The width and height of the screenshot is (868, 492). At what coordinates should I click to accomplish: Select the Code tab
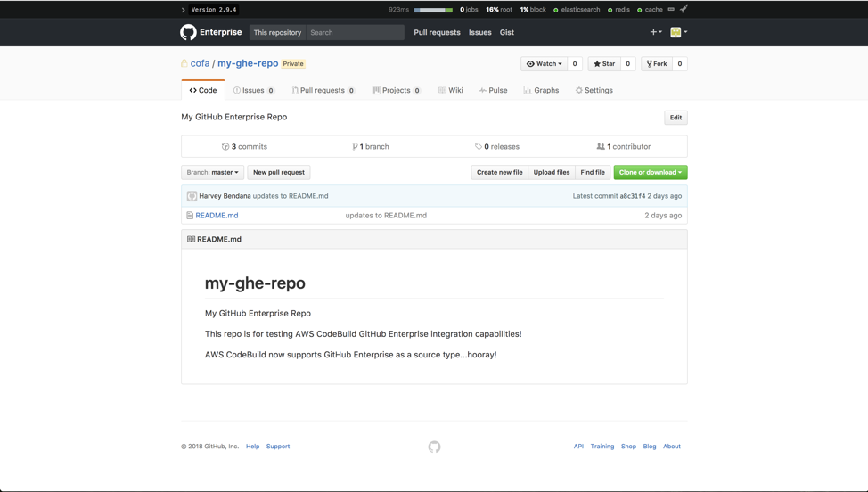pyautogui.click(x=203, y=90)
